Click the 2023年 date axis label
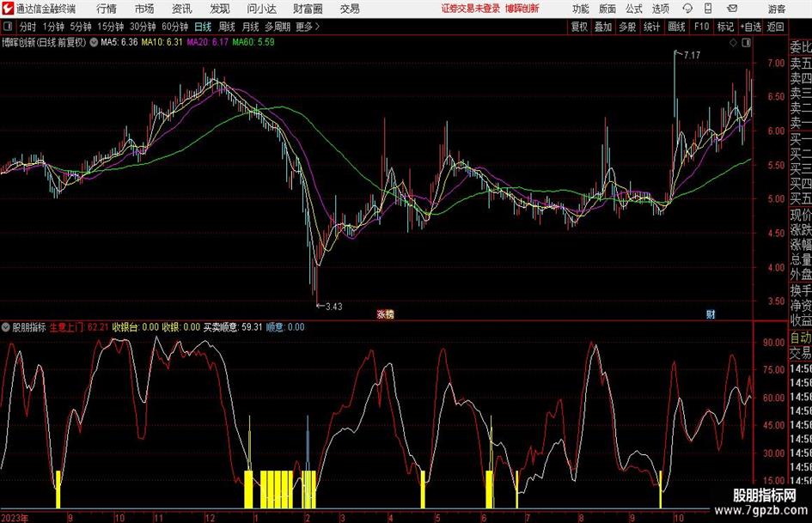Viewport: 812px width, 523px height. (x=15, y=517)
